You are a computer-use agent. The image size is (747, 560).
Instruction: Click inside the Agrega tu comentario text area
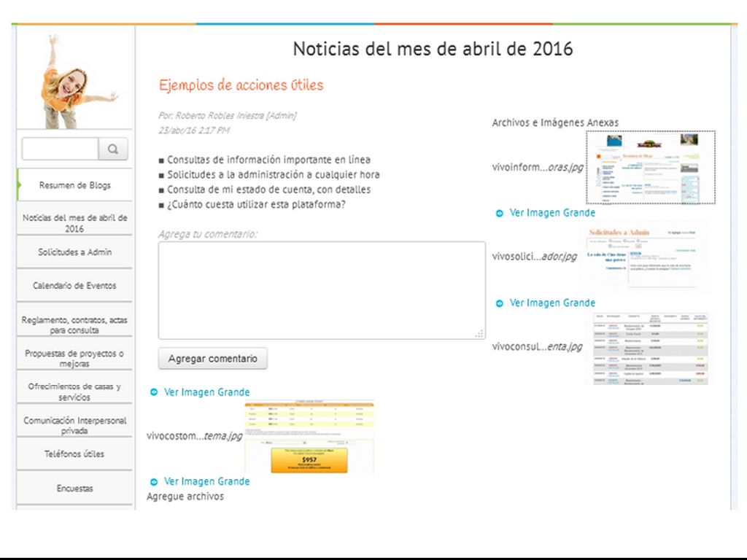[321, 290]
